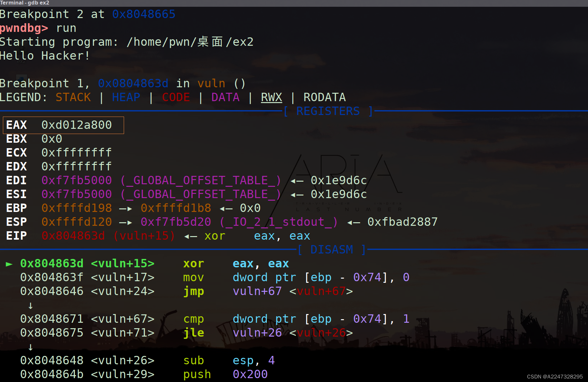Image resolution: width=588 pixels, height=382 pixels.
Task: Click the EIP register label
Action: [x=16, y=235]
